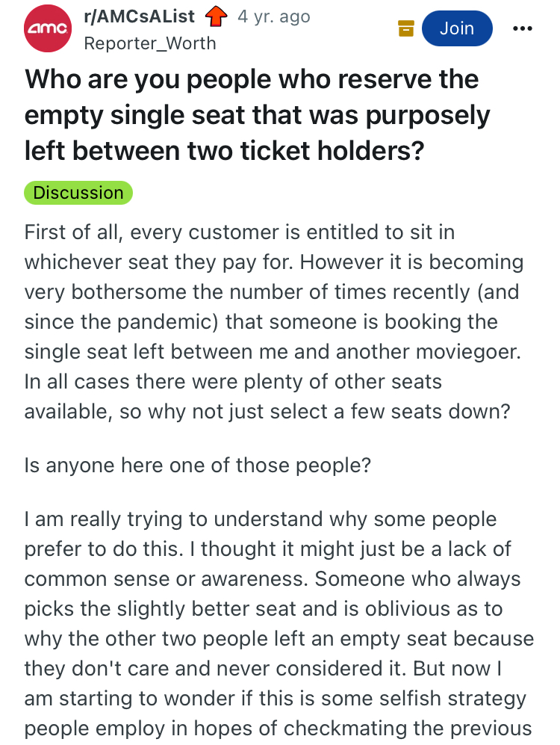Click "Is anyone here one of those people?"
The width and height of the screenshot is (560, 745).
click(x=197, y=465)
